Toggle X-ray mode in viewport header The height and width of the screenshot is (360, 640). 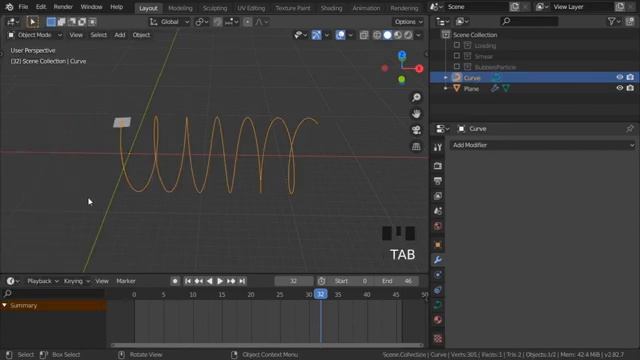click(x=364, y=35)
